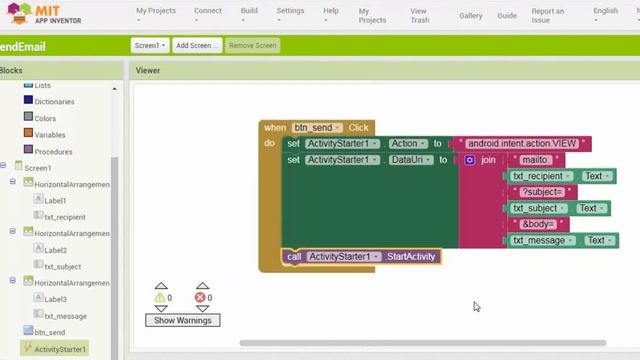
Task: Click the Report an Issue link
Action: [547, 16]
